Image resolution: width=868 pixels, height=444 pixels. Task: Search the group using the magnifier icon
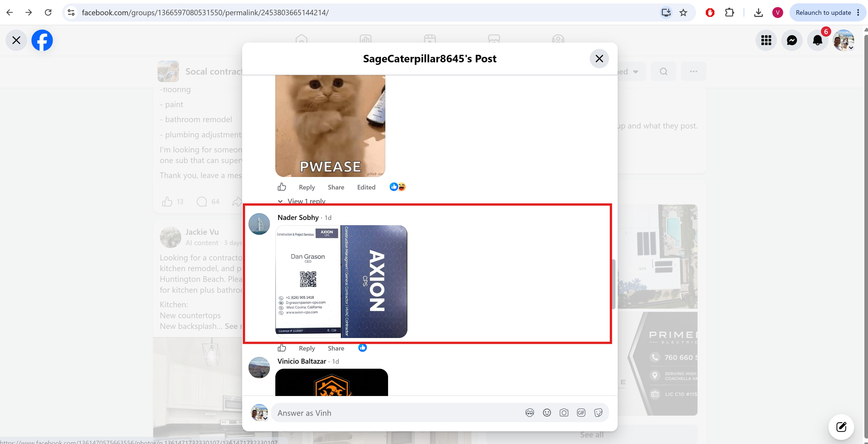pyautogui.click(x=663, y=71)
